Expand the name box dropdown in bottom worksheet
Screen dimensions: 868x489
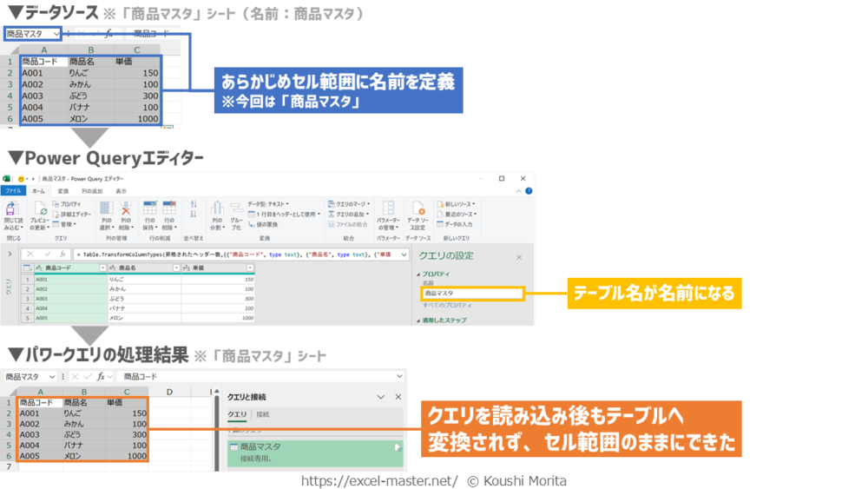pyautogui.click(x=52, y=377)
